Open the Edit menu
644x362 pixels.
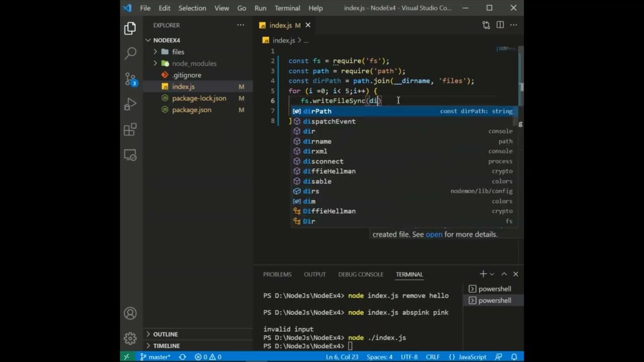pyautogui.click(x=165, y=8)
